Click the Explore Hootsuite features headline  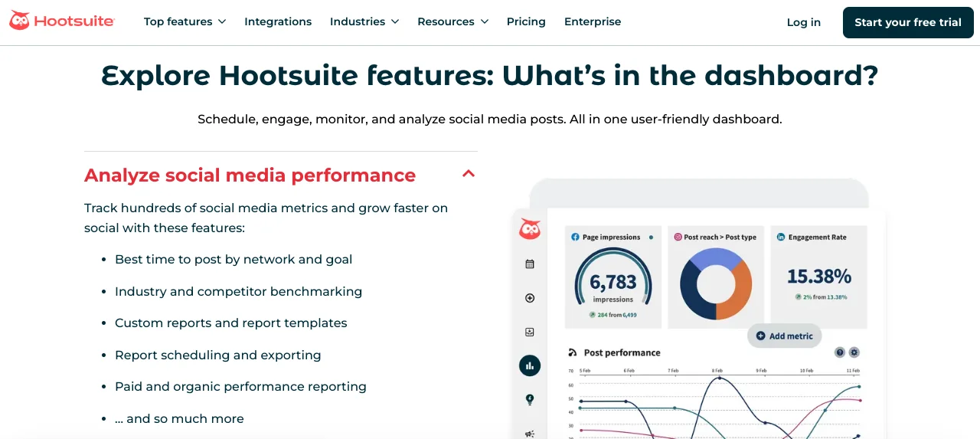(490, 76)
